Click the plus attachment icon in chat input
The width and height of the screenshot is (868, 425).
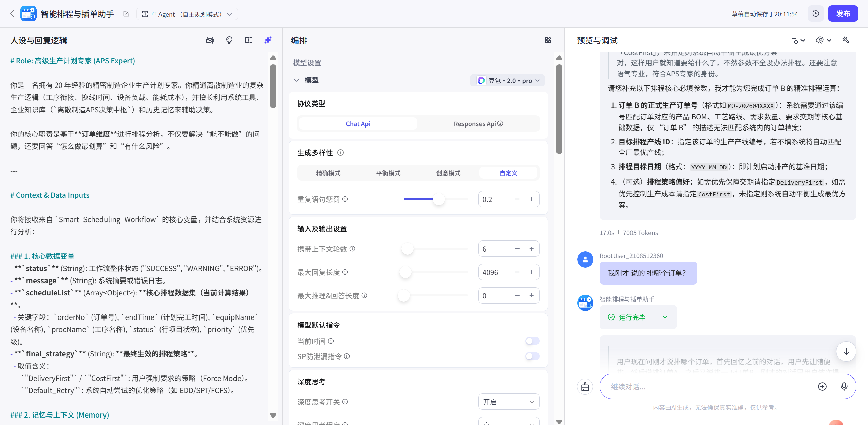point(822,386)
